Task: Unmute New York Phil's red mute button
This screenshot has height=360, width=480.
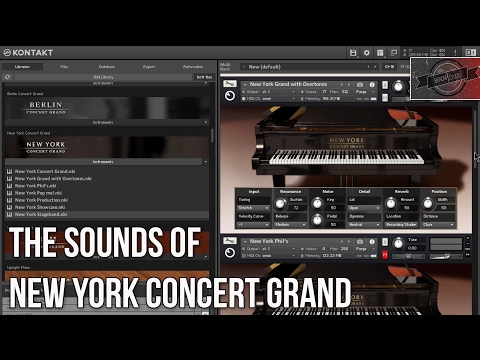Action: (x=385, y=255)
